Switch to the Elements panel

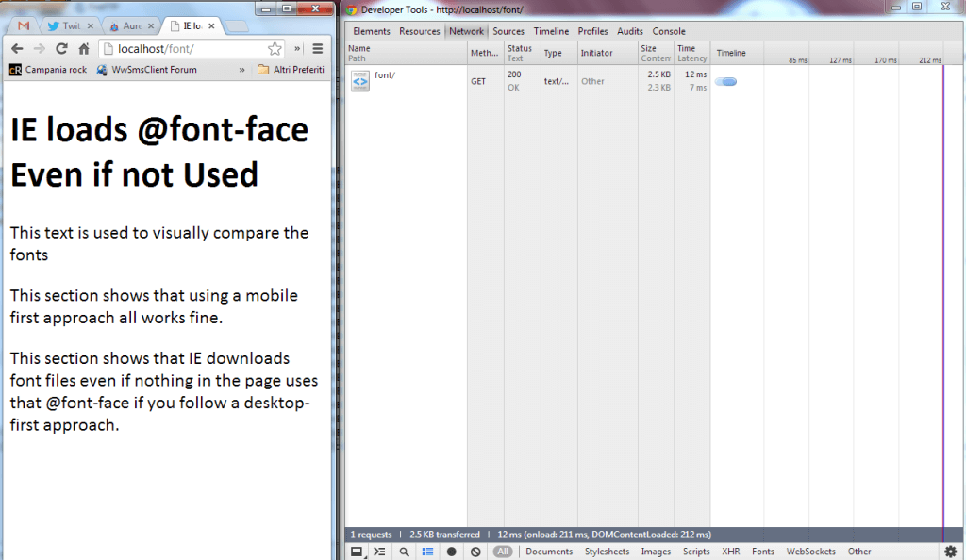(x=371, y=30)
